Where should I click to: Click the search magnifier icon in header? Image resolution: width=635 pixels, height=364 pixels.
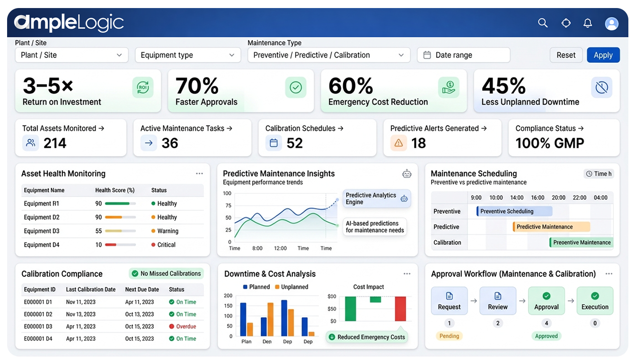pos(543,23)
